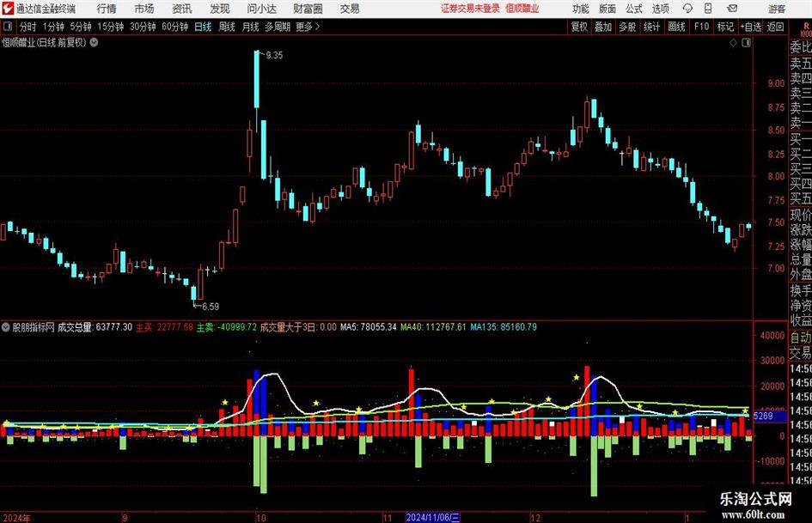Screen dimensions: 812x523
Task: Select the 日线 period tab
Action: 203,27
